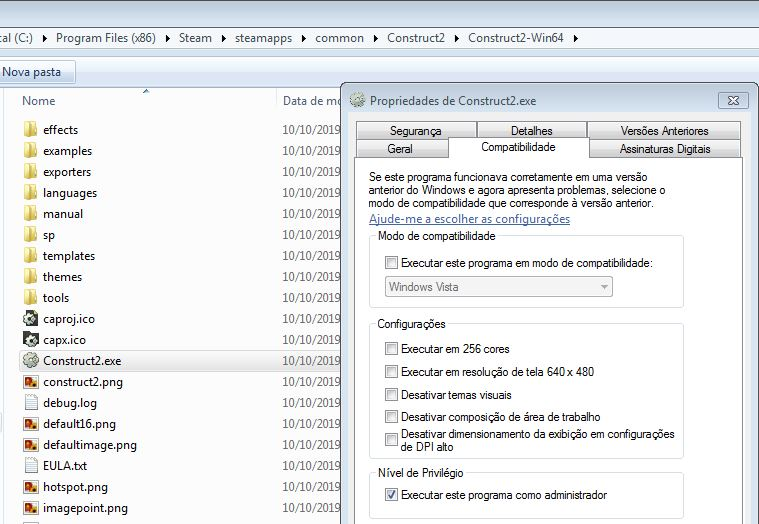Close the Propriedades de Construct2.exe dialog
Screen dimensions: 759x524
coord(733,100)
